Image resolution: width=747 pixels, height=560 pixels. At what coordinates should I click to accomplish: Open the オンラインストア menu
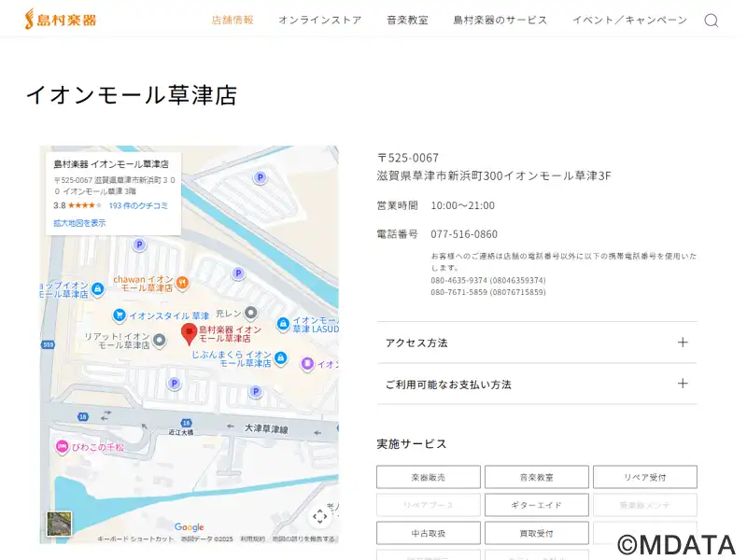coord(320,20)
